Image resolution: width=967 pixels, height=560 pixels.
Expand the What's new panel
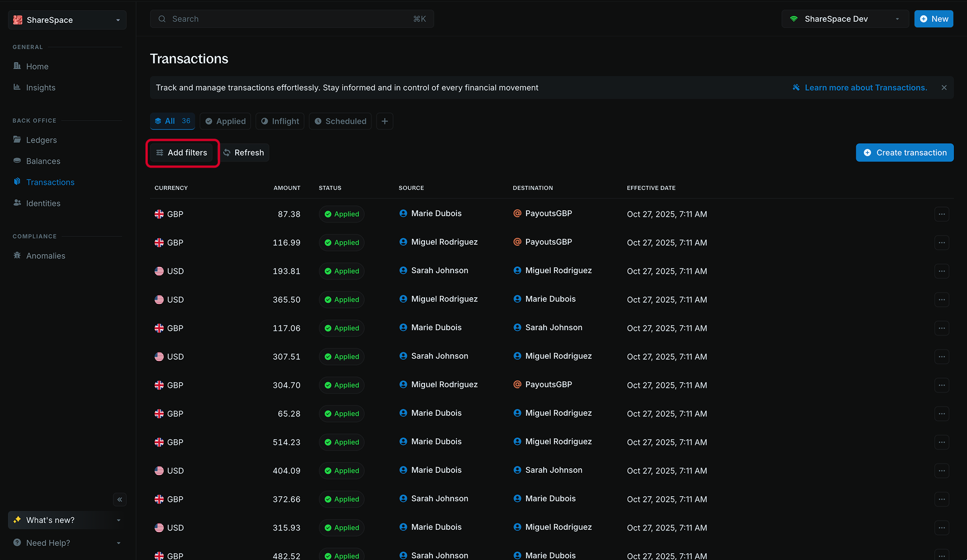point(67,520)
